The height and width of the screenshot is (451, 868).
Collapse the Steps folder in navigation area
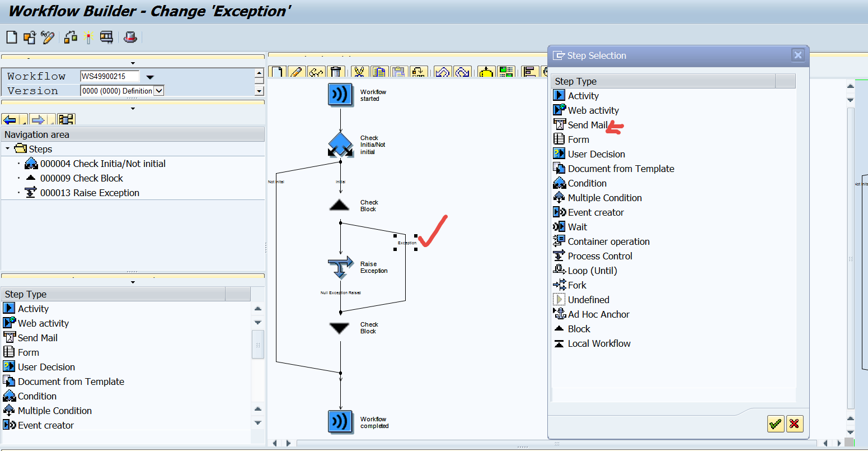8,149
